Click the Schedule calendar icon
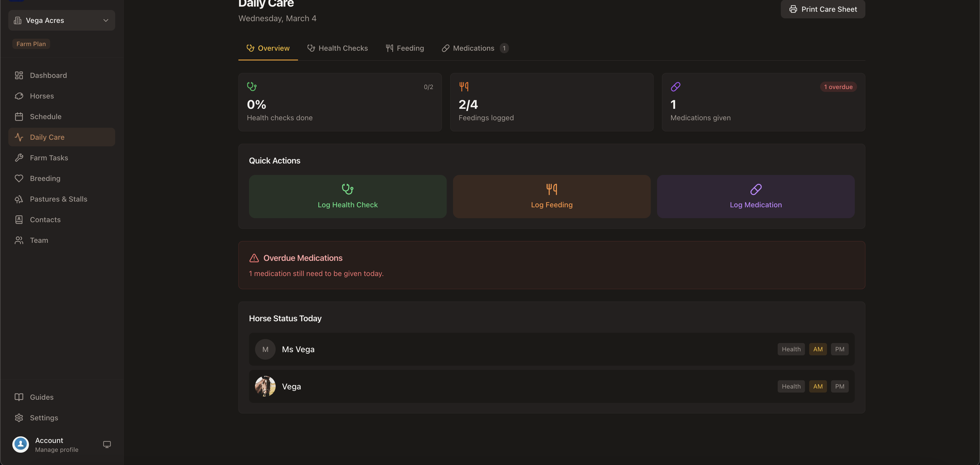The image size is (980, 465). coord(19,116)
